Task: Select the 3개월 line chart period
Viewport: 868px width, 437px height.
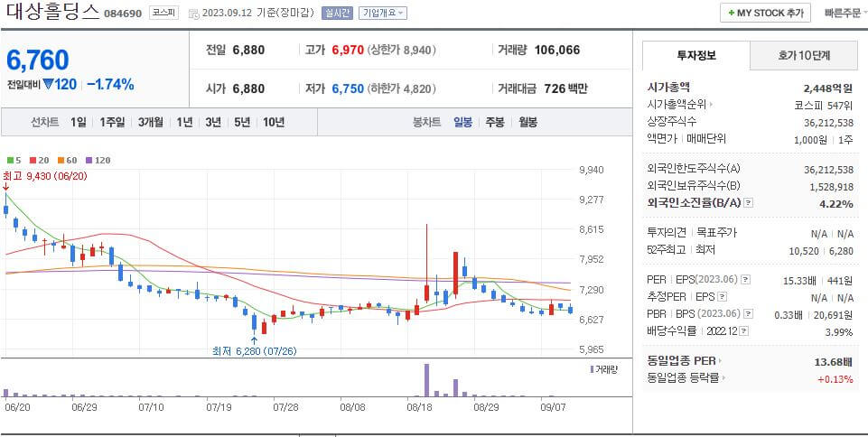Action: coord(151,122)
